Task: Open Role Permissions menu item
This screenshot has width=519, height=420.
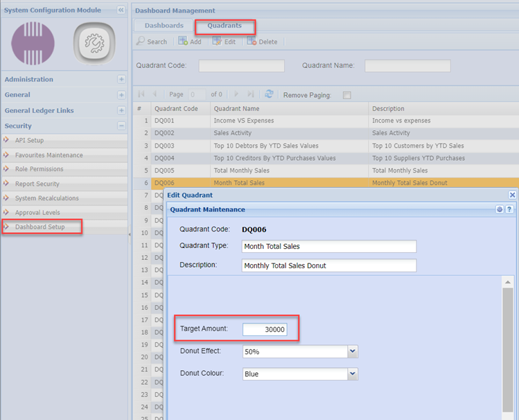Action: 39,169
